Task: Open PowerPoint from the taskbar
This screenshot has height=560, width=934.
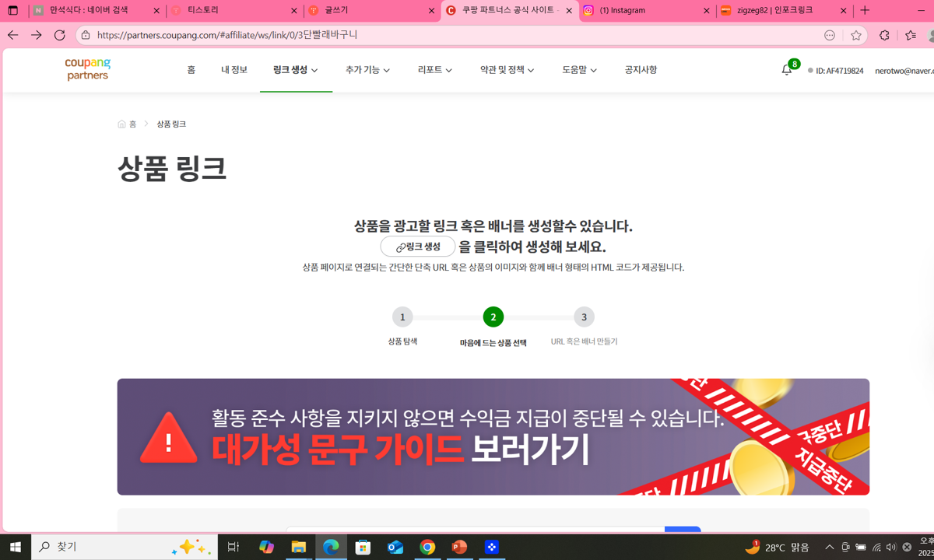Action: click(459, 547)
